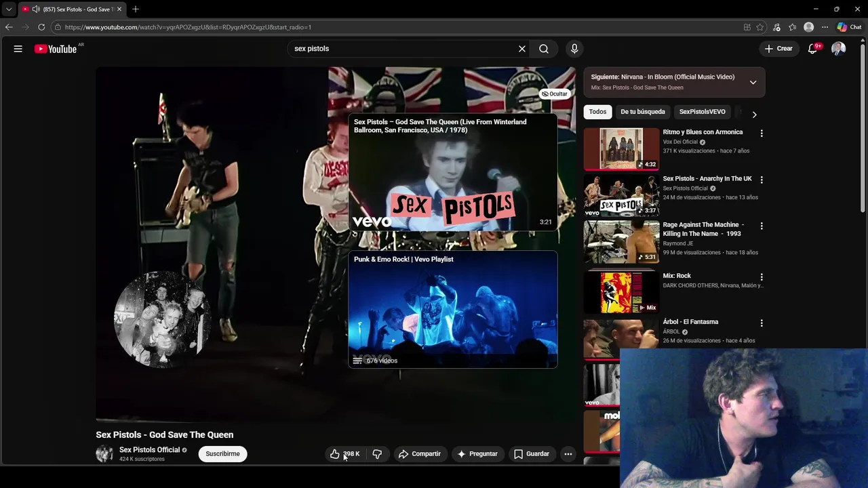Open Rage Against The Machine video title
Viewport: 868px width, 488px height.
point(703,229)
